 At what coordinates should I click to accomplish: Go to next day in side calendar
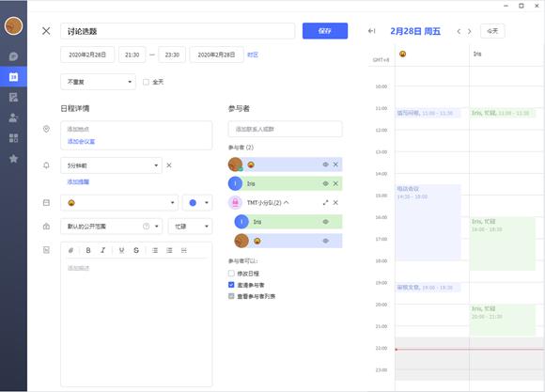pyautogui.click(x=470, y=31)
